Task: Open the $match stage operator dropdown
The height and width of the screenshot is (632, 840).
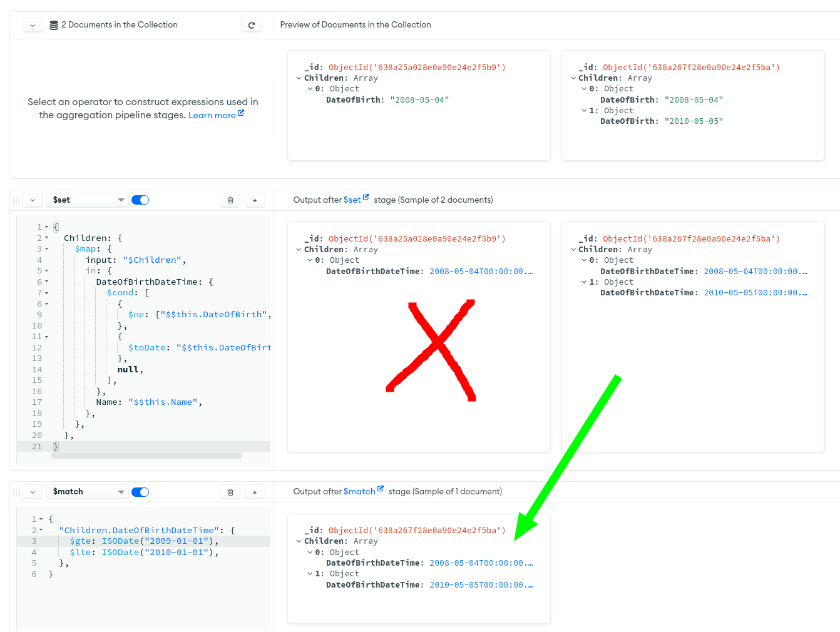Action: click(88, 492)
